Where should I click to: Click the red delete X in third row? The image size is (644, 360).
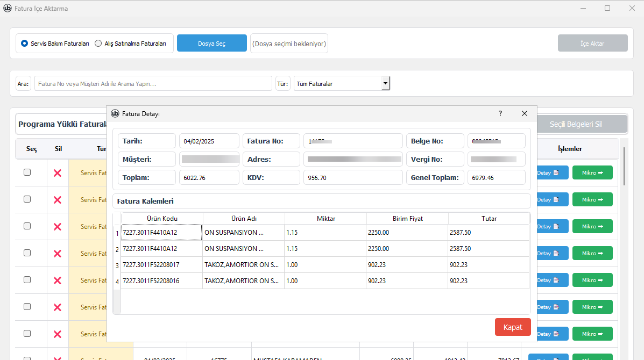point(58,227)
